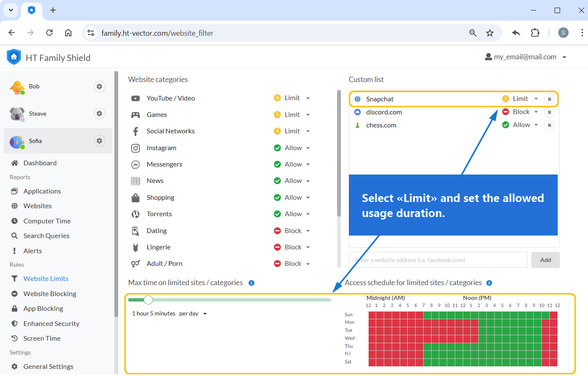The height and width of the screenshot is (376, 588).
Task: Open Computer Time report
Action: coord(47,221)
